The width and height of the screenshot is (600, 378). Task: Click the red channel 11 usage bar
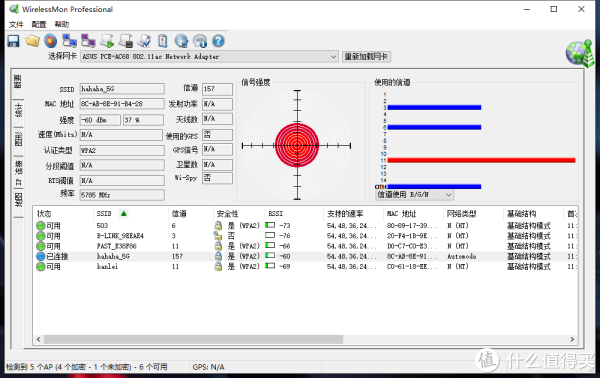[x=481, y=160]
